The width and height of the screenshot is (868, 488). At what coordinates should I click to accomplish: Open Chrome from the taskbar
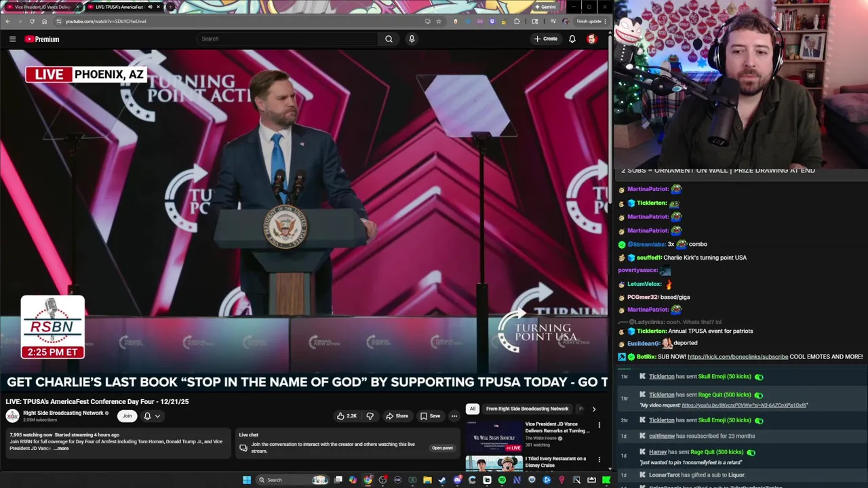pos(368,480)
